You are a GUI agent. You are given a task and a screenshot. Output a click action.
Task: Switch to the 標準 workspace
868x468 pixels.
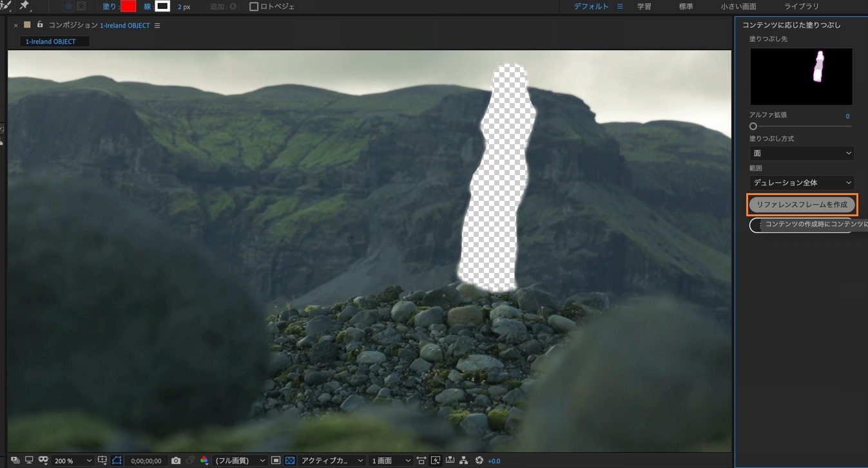pyautogui.click(x=686, y=6)
